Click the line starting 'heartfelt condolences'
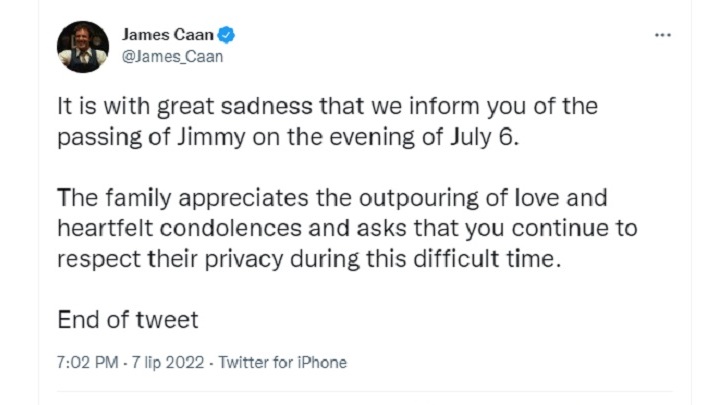The image size is (720, 405). click(x=346, y=228)
